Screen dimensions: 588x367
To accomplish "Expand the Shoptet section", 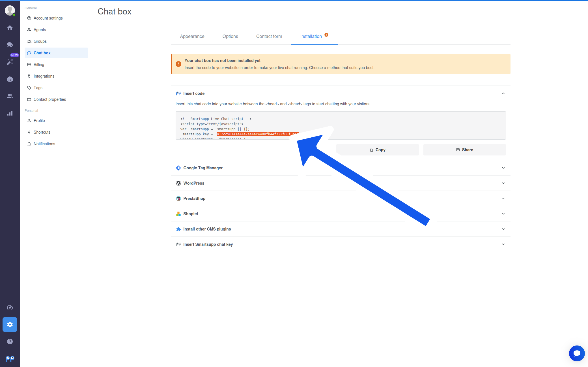I will click(503, 214).
